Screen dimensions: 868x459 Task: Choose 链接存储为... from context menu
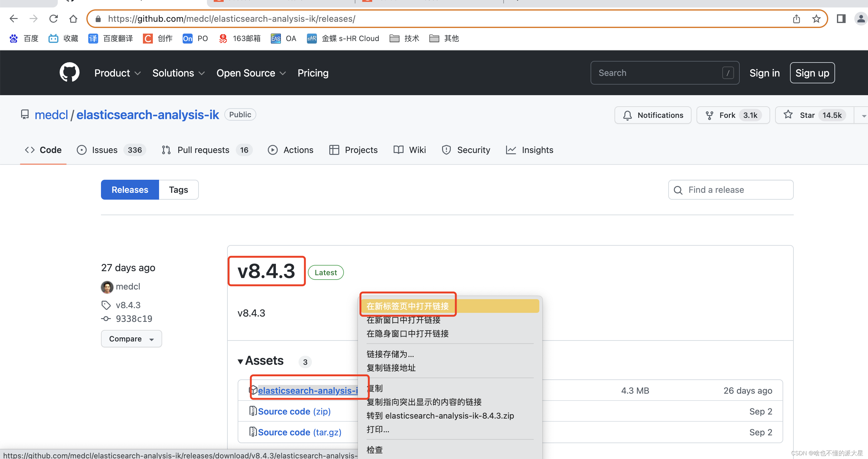click(x=450, y=354)
